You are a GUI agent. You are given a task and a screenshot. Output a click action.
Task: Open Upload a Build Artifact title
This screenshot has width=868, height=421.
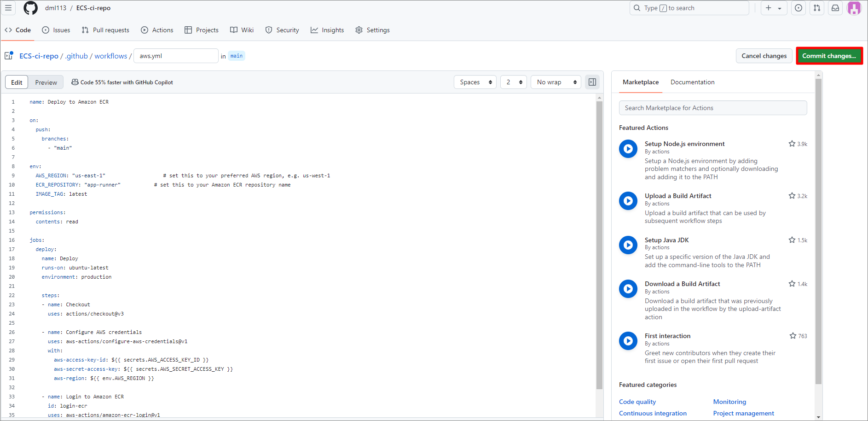coord(678,196)
